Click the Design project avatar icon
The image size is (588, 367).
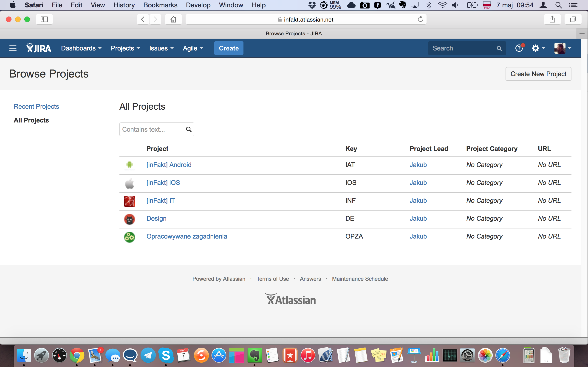coord(130,219)
